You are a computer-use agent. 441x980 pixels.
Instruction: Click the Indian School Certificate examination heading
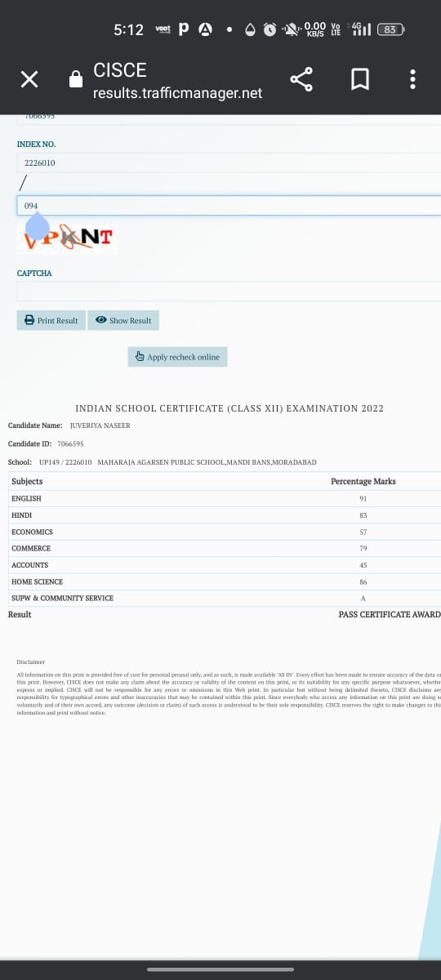(x=229, y=408)
